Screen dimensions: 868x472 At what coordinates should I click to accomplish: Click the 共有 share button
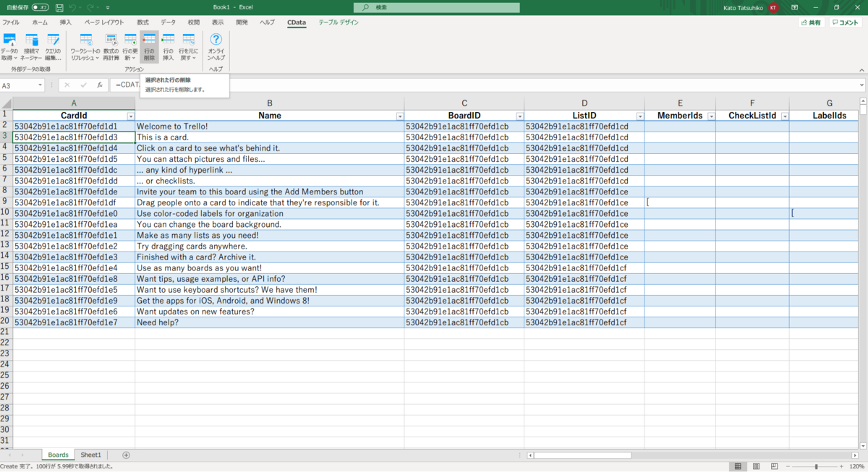coord(812,22)
